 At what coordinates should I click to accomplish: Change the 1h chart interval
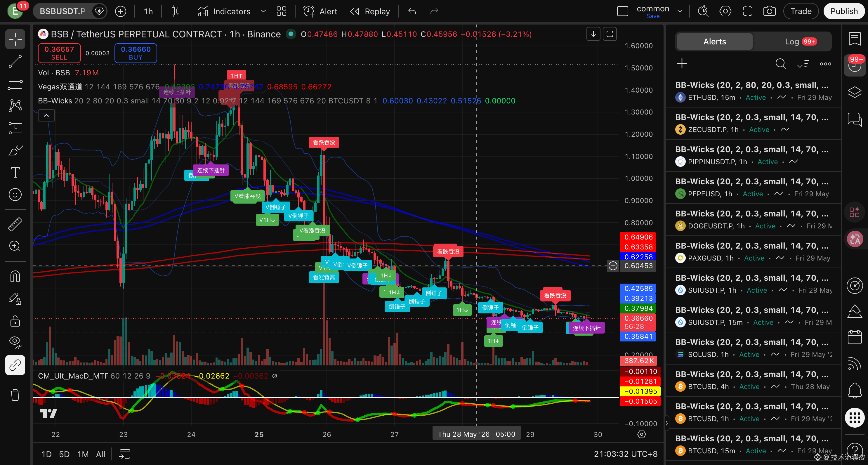(148, 11)
